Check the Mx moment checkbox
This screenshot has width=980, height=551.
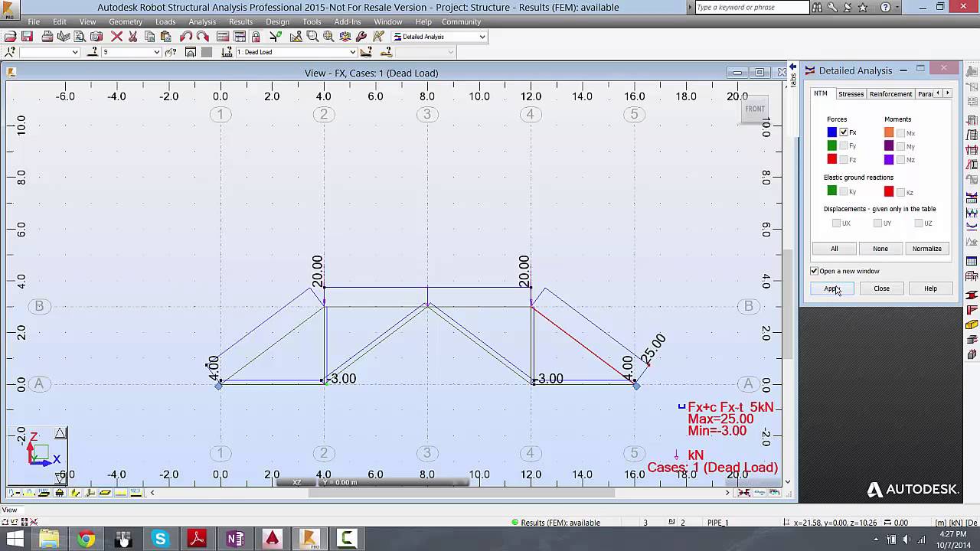(901, 132)
